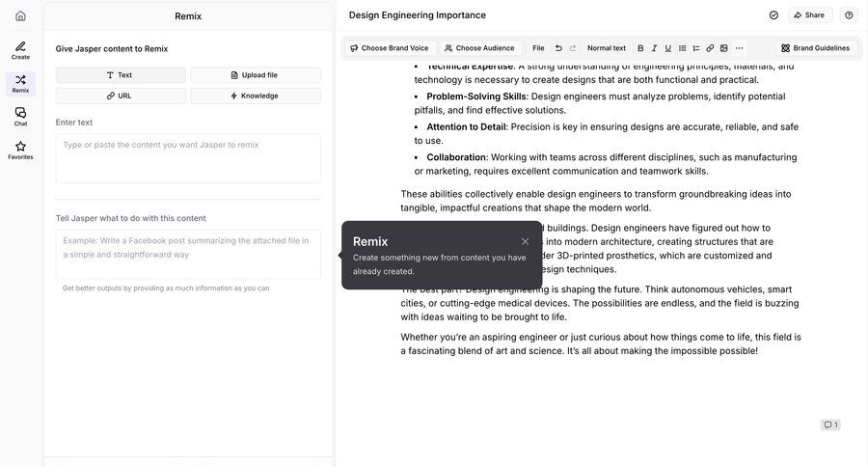Click the document status checkmark icon
Image resolution: width=868 pixels, height=467 pixels.
[773, 15]
